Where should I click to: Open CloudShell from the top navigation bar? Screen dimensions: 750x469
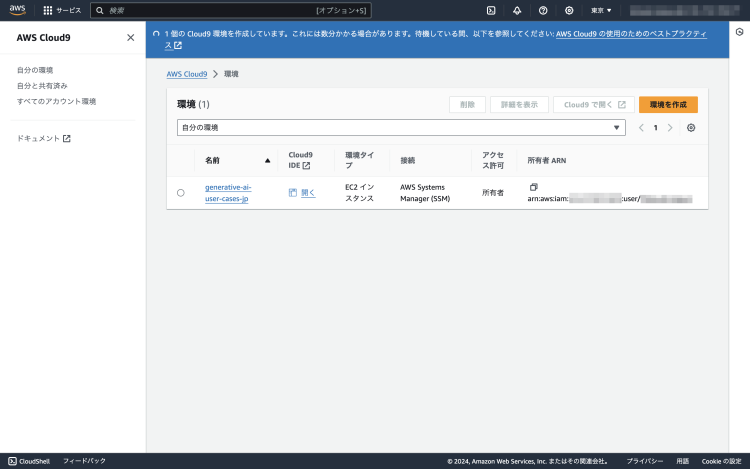click(x=492, y=10)
